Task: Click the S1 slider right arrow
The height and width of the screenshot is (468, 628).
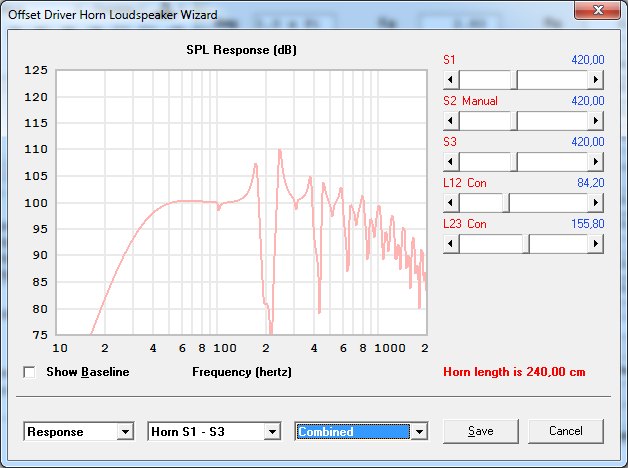Action: [596, 80]
